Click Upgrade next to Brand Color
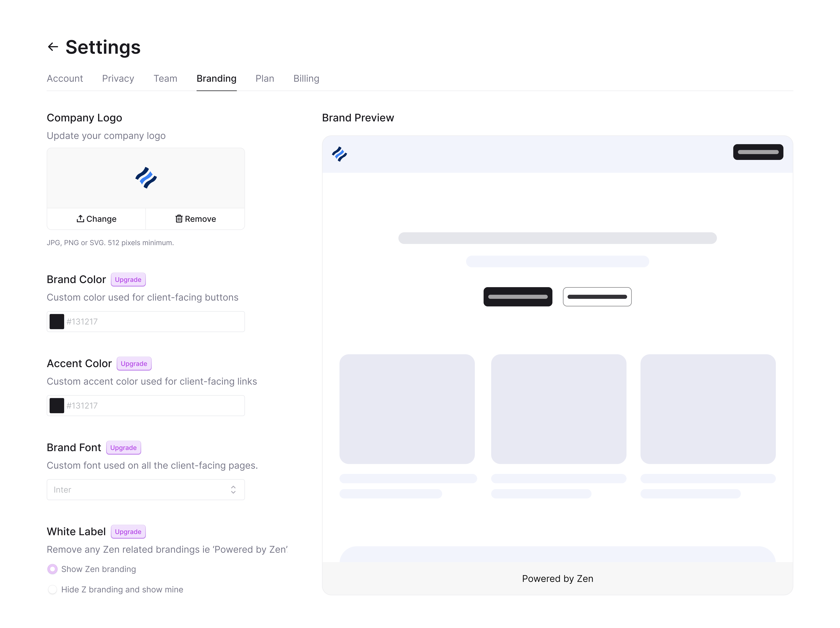This screenshot has width=840, height=628. pos(128,280)
